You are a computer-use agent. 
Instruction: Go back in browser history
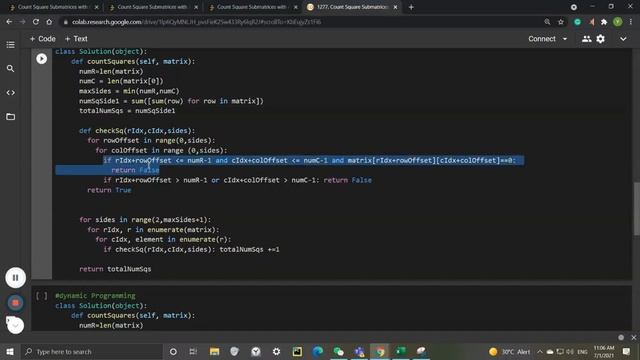(9, 22)
